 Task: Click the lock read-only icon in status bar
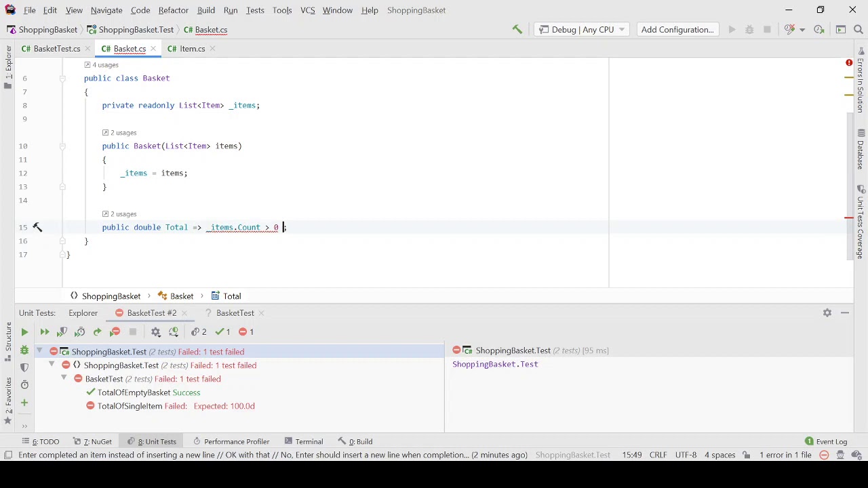(746, 455)
